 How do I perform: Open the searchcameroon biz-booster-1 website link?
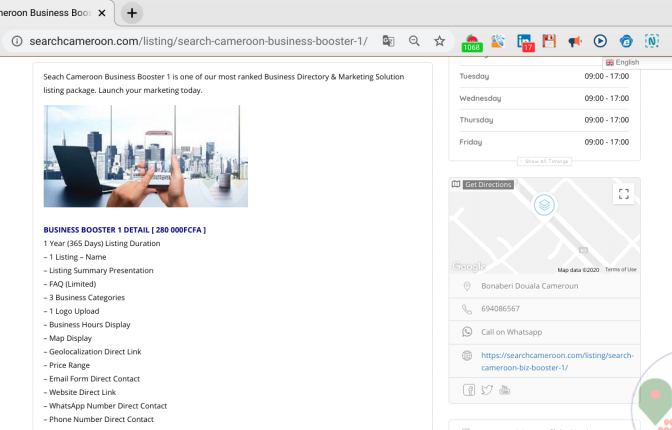(x=557, y=361)
